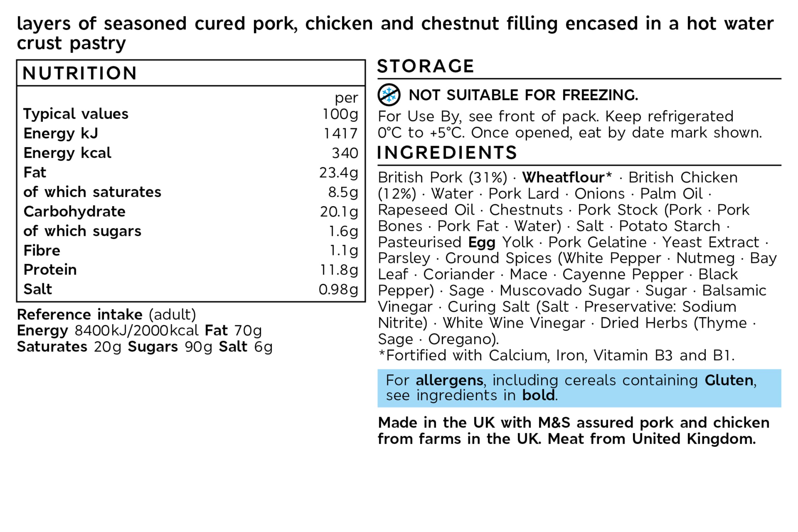Click the Typical values label
This screenshot has width=798, height=532.
76,114
